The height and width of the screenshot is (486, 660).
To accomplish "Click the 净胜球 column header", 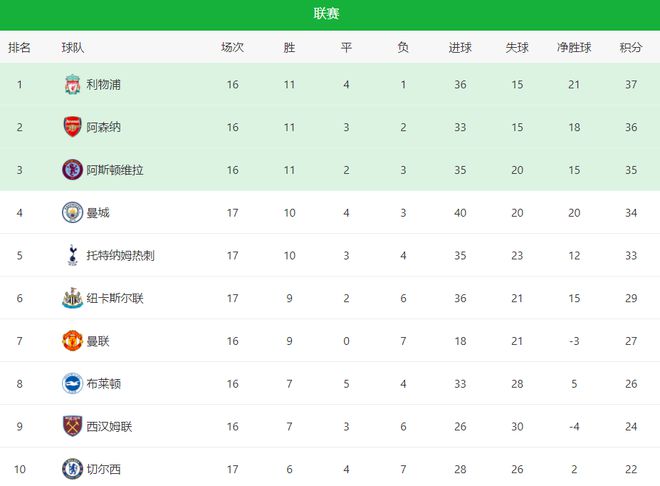I will click(574, 47).
